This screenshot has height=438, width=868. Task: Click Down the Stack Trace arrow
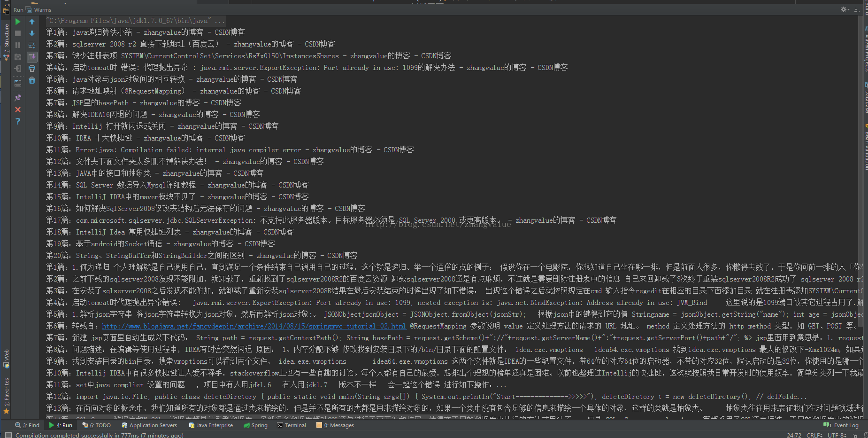pyautogui.click(x=32, y=33)
